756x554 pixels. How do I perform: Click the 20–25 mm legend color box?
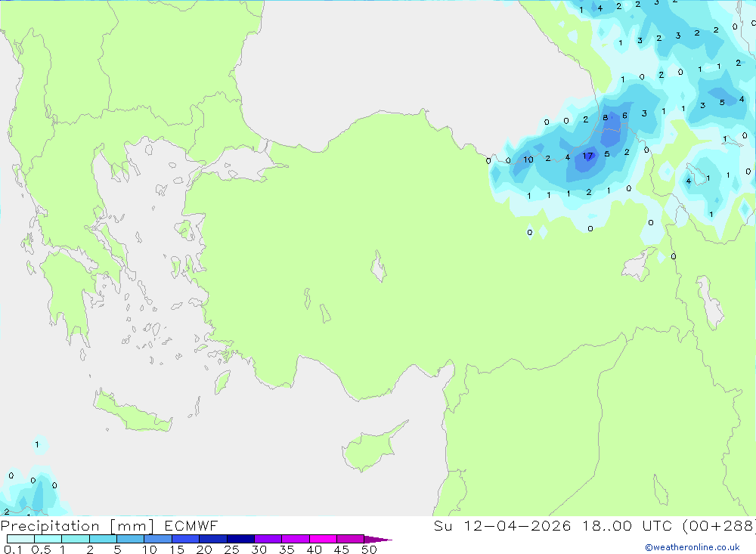point(213,539)
